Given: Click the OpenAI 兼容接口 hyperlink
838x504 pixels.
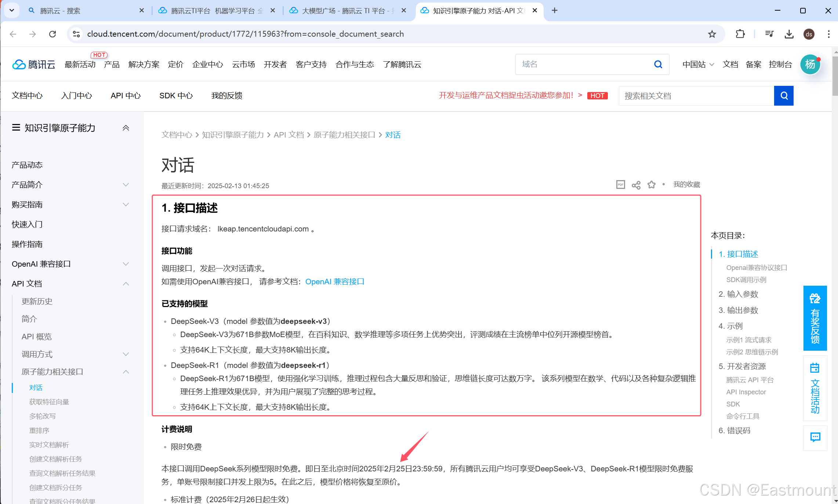Looking at the screenshot, I should pyautogui.click(x=334, y=282).
